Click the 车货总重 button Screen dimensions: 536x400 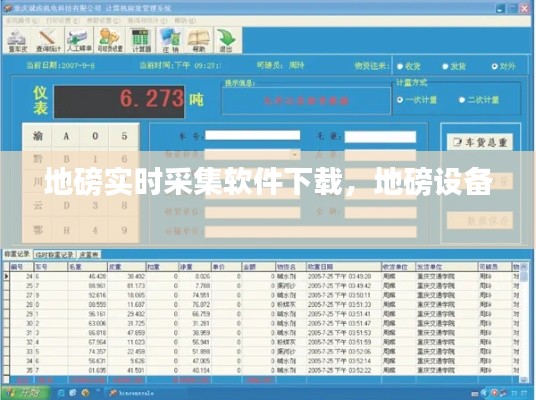coord(480,142)
